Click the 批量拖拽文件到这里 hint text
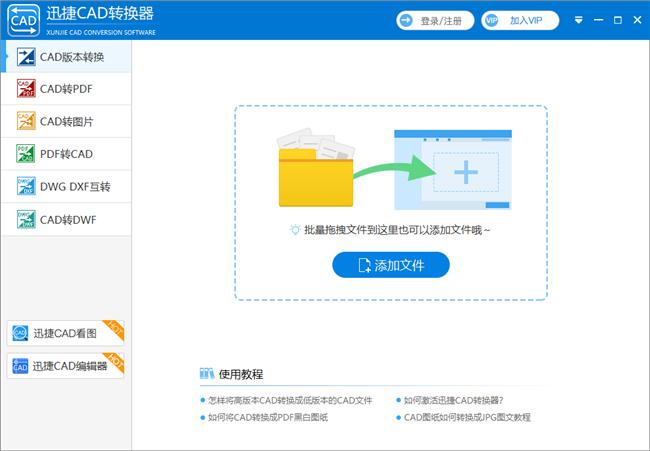 (397, 230)
